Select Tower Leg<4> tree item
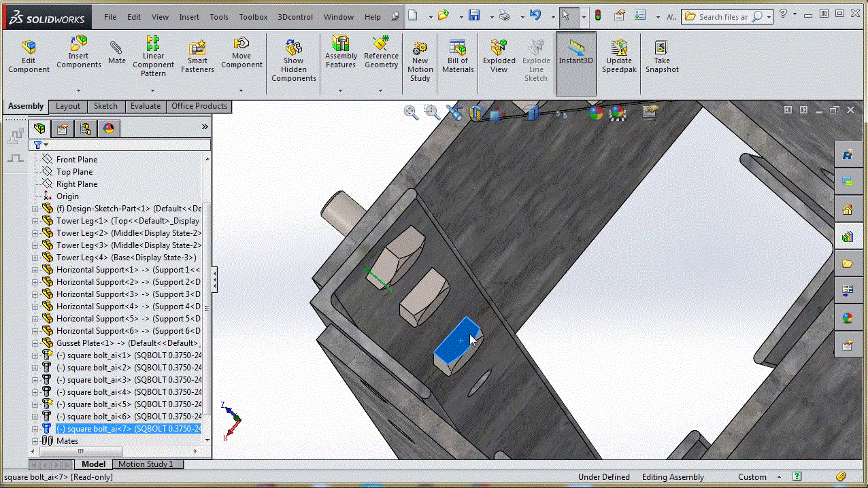The image size is (868, 488). click(x=126, y=258)
